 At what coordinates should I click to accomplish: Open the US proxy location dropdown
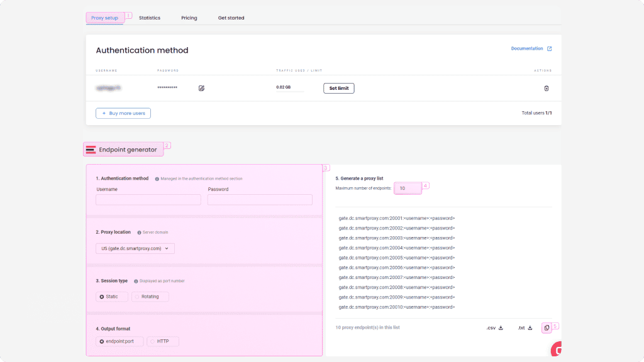click(135, 248)
